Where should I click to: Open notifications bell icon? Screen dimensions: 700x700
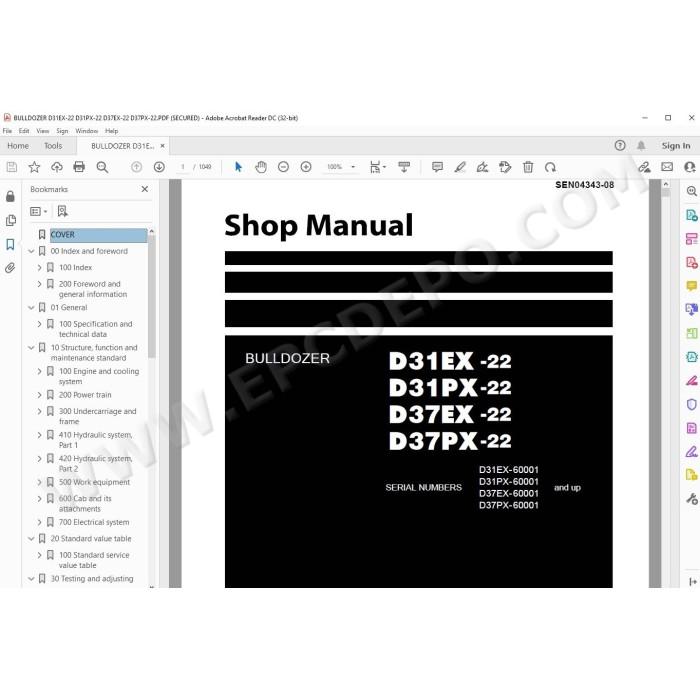point(641,146)
